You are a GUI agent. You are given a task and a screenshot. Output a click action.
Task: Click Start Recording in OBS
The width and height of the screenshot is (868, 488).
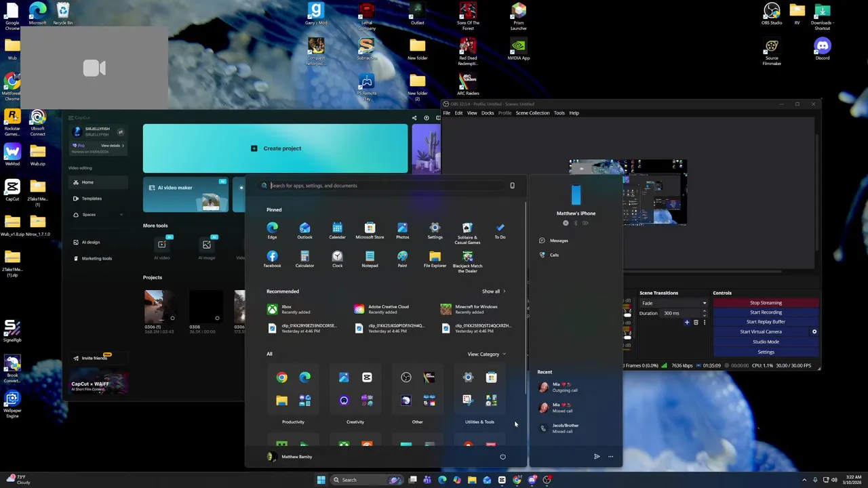766,312
